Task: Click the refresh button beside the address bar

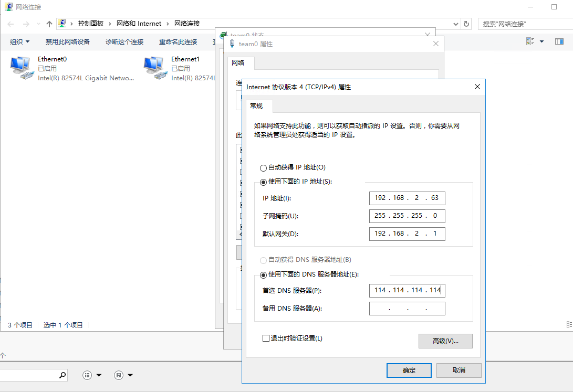Action: (466, 24)
